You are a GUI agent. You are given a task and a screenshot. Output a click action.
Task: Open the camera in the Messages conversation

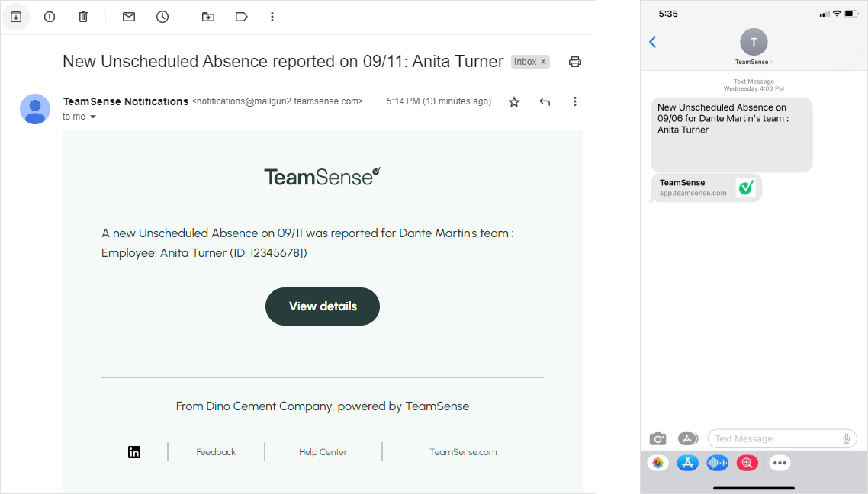click(657, 438)
